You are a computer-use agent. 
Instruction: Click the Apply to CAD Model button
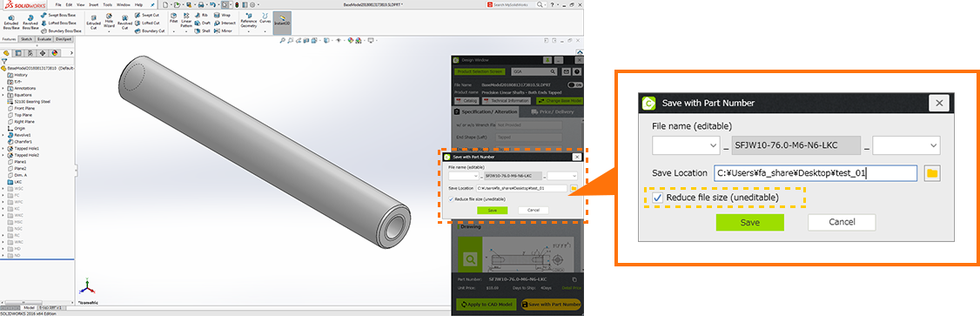486,305
